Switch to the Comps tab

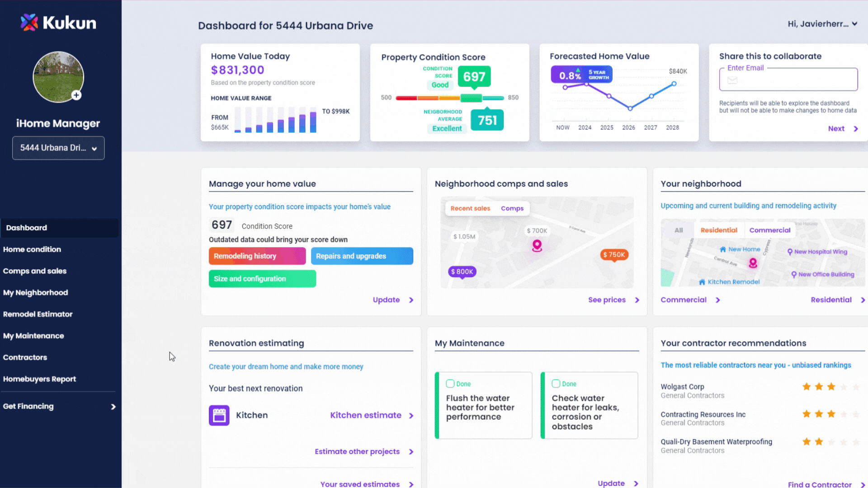(x=512, y=208)
